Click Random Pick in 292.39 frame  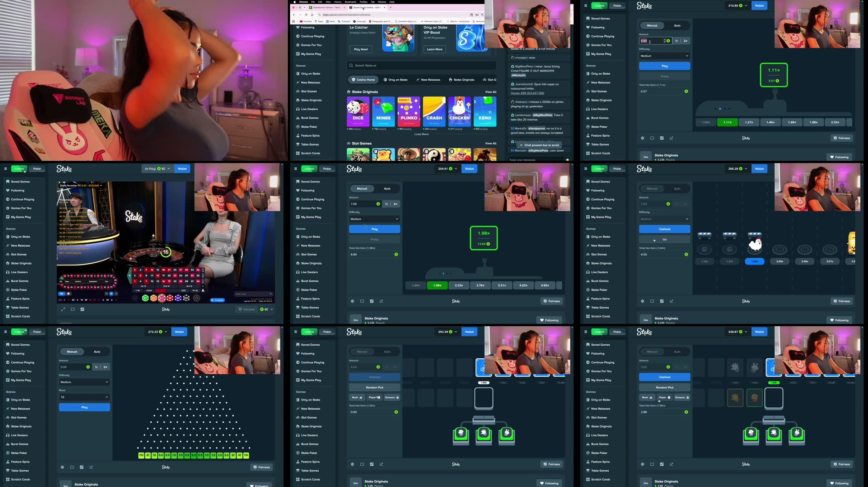pyautogui.click(x=374, y=387)
